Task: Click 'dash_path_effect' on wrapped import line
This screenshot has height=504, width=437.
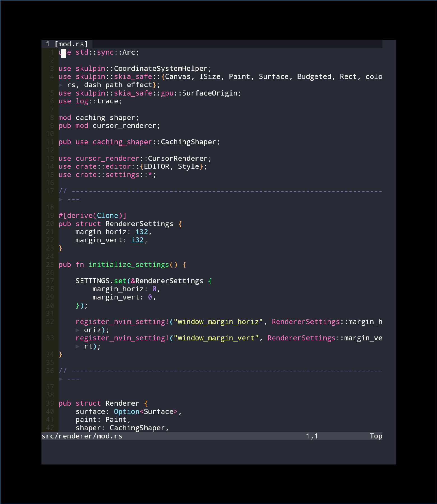Action: pyautogui.click(x=118, y=85)
